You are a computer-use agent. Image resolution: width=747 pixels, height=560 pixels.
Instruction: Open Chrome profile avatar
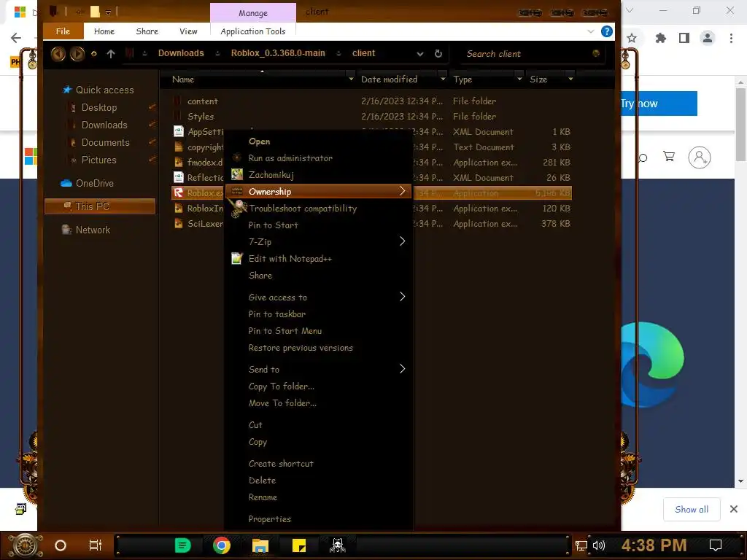708,38
